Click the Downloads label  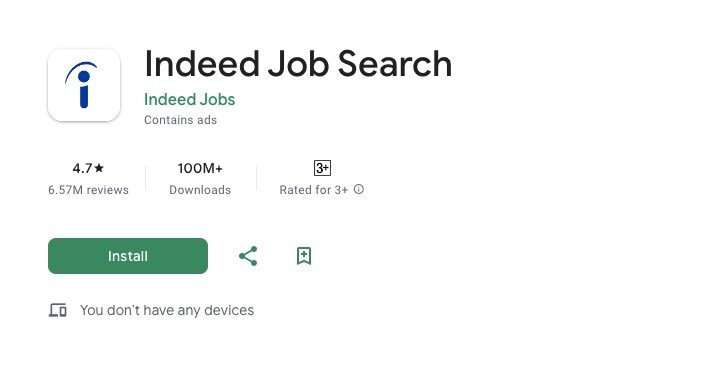200,190
